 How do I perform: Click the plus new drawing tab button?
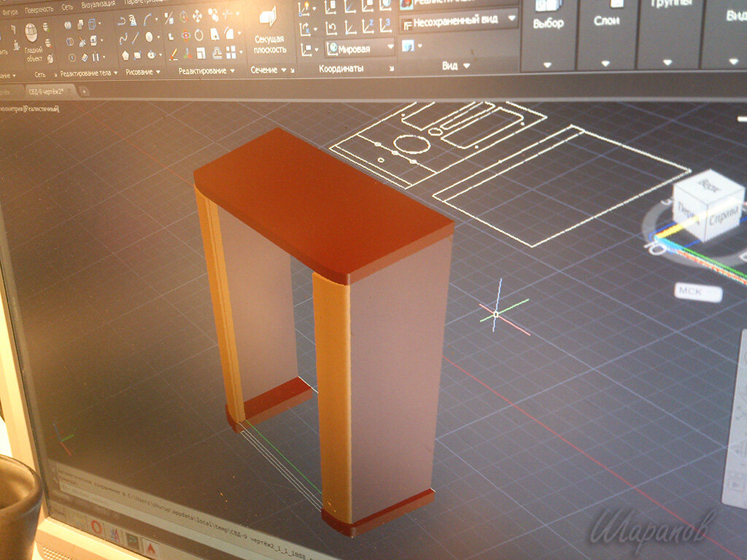tap(84, 90)
